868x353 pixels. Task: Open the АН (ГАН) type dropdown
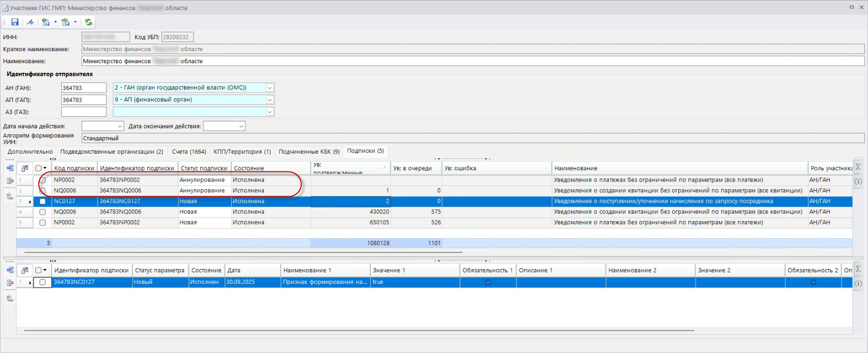(270, 88)
